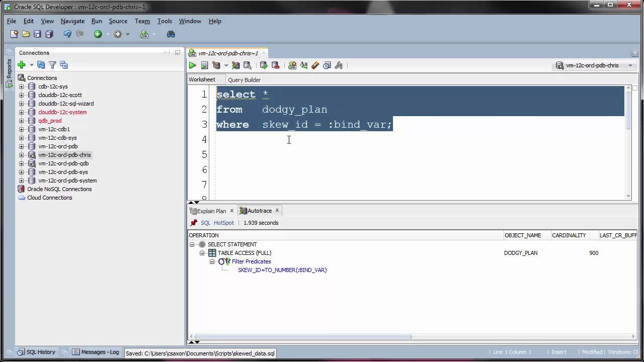Viewport: 644px width, 362px height.
Task: Click the Run Statement green play icon
Action: click(192, 65)
